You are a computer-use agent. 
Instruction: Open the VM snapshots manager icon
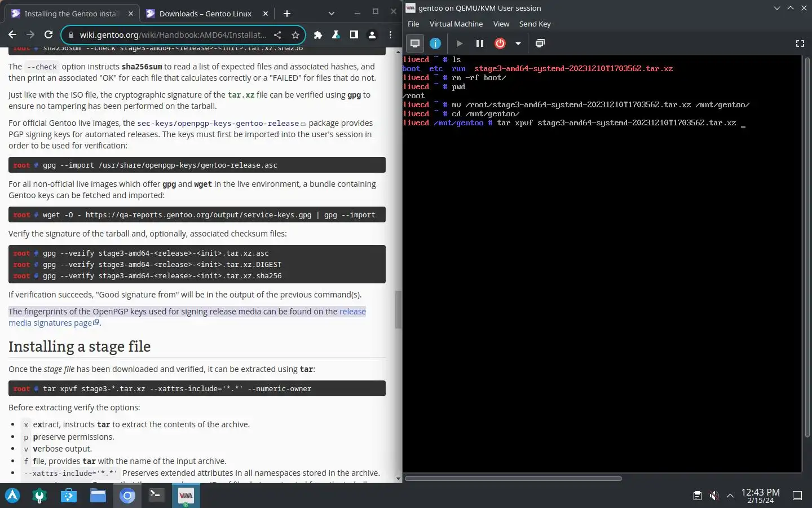pyautogui.click(x=540, y=43)
